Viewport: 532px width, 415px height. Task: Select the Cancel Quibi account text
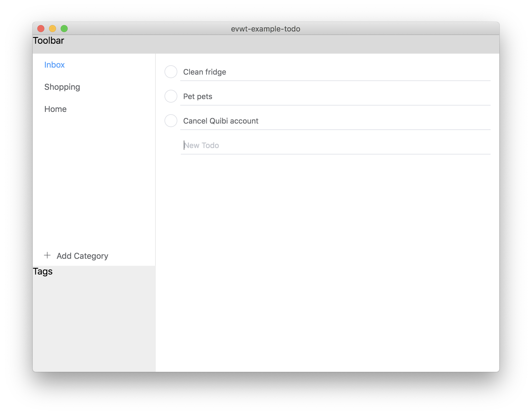(x=221, y=121)
